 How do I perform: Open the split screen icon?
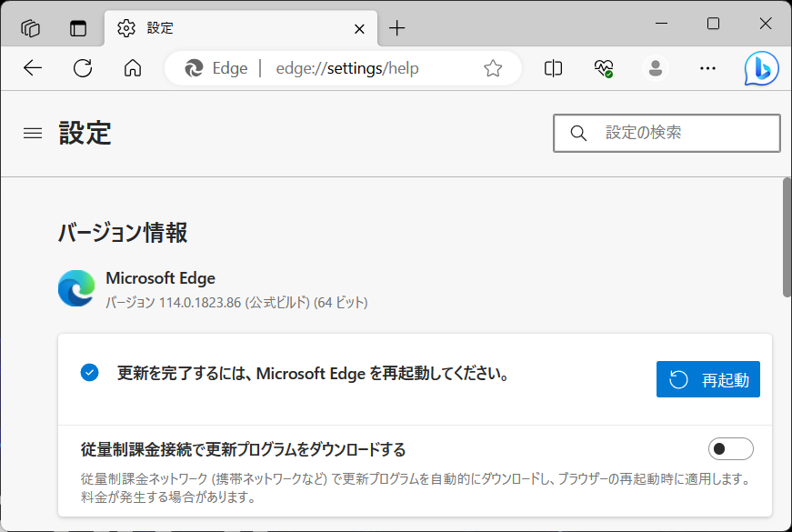click(x=552, y=68)
